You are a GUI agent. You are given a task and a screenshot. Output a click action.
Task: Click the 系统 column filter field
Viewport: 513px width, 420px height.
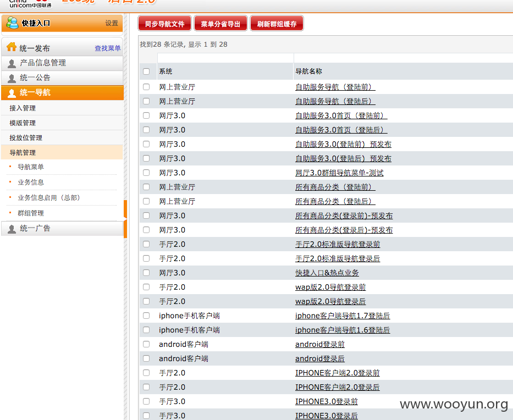click(225, 58)
